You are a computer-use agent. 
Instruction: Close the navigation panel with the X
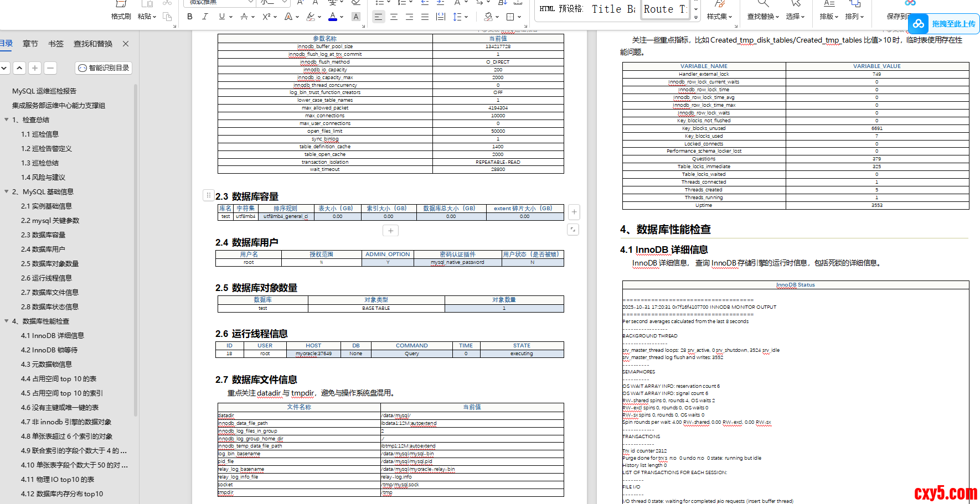pos(126,44)
